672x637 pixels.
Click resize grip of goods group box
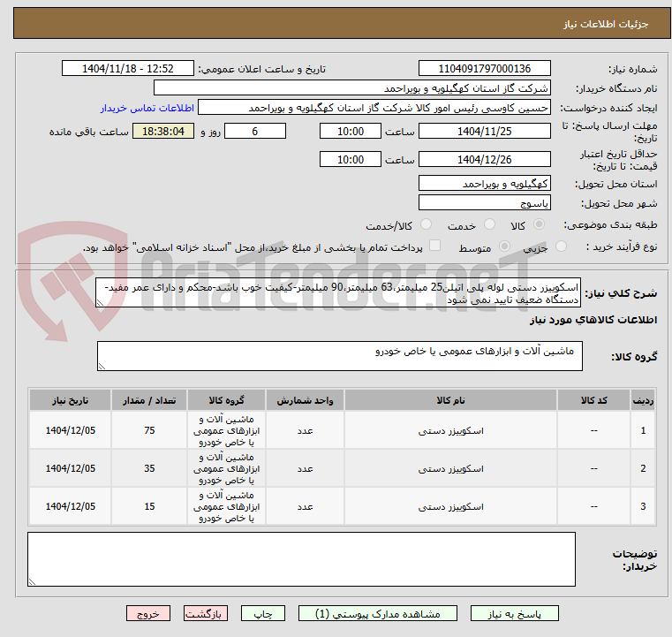pyautogui.click(x=102, y=366)
